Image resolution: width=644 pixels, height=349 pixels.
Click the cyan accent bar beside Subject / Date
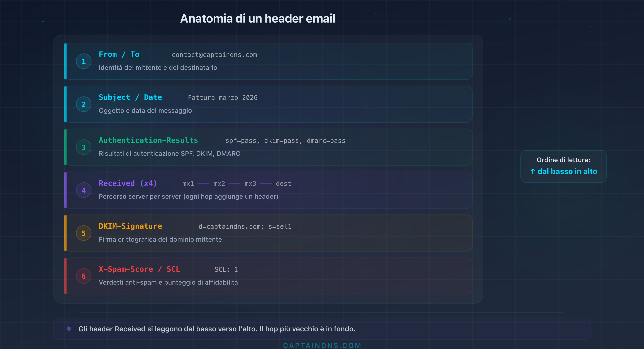65,104
